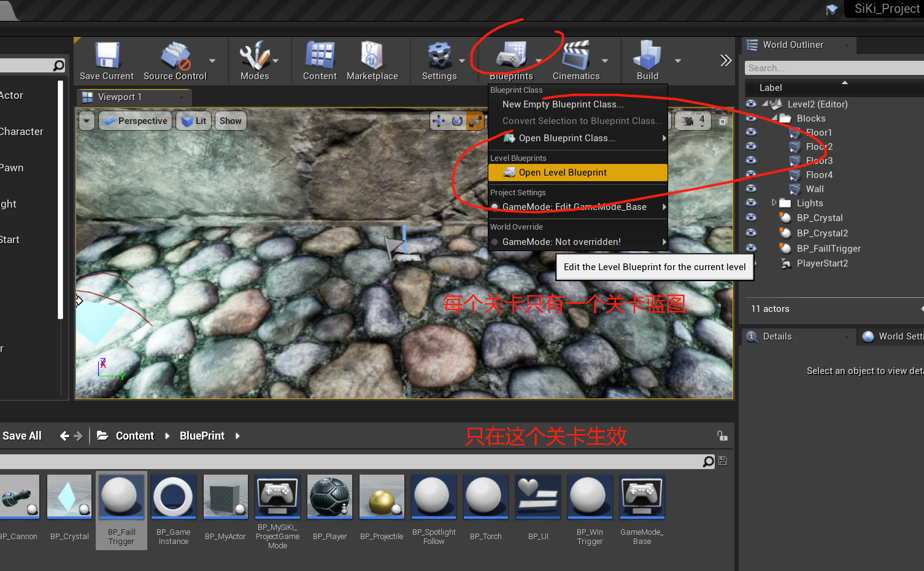The width and height of the screenshot is (924, 571).
Task: Navigate back in content browser history
Action: coord(64,436)
